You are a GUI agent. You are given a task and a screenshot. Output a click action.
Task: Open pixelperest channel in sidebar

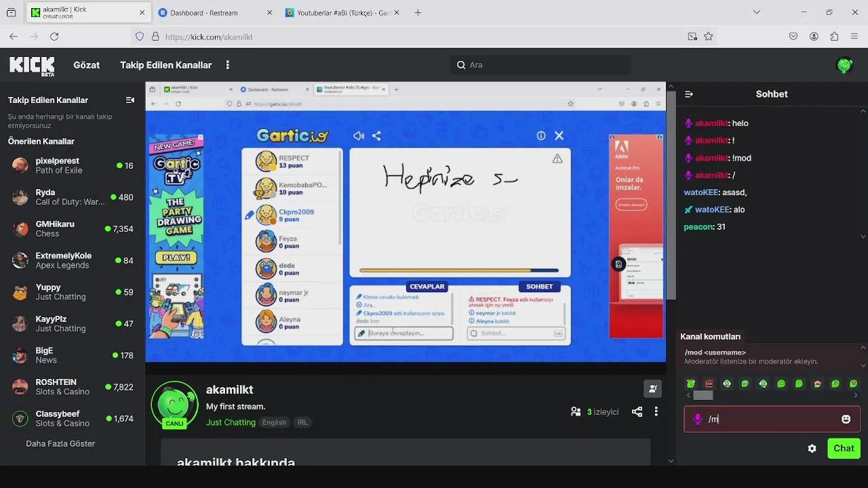point(72,165)
